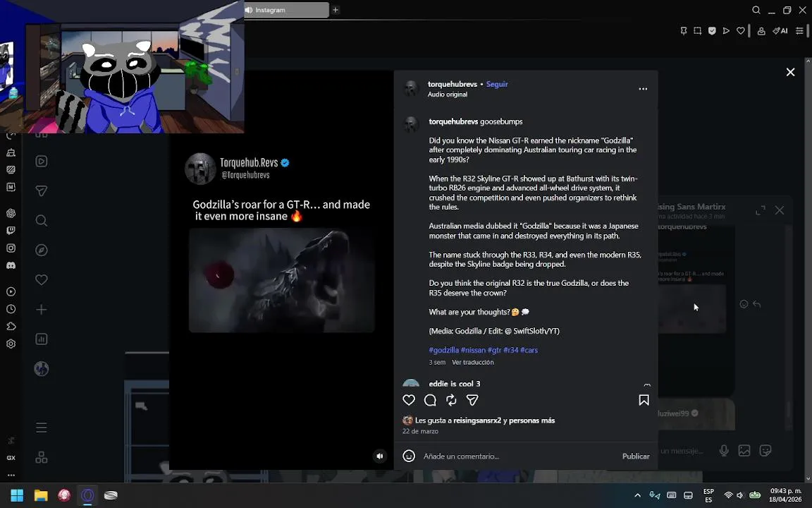Click 'Ver traducción' under the caption

(x=472, y=363)
